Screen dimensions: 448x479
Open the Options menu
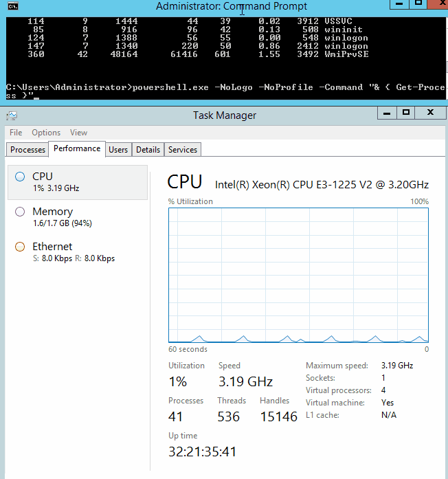[46, 133]
